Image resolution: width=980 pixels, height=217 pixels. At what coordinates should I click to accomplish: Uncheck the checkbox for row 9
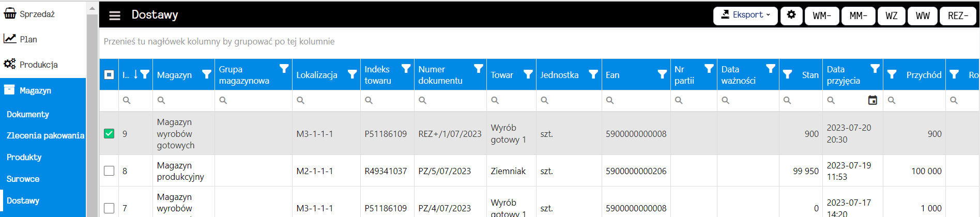(109, 133)
